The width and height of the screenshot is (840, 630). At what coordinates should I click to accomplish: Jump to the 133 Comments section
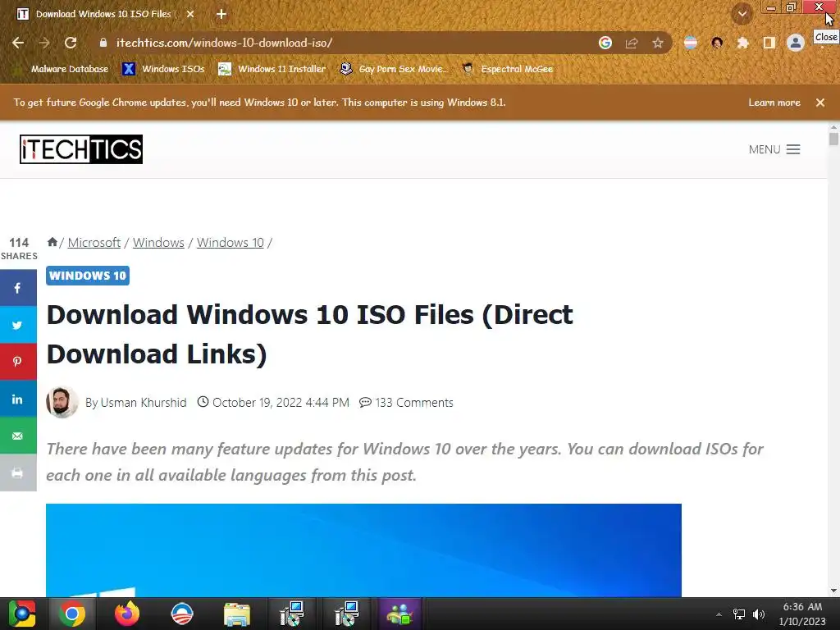click(x=407, y=402)
